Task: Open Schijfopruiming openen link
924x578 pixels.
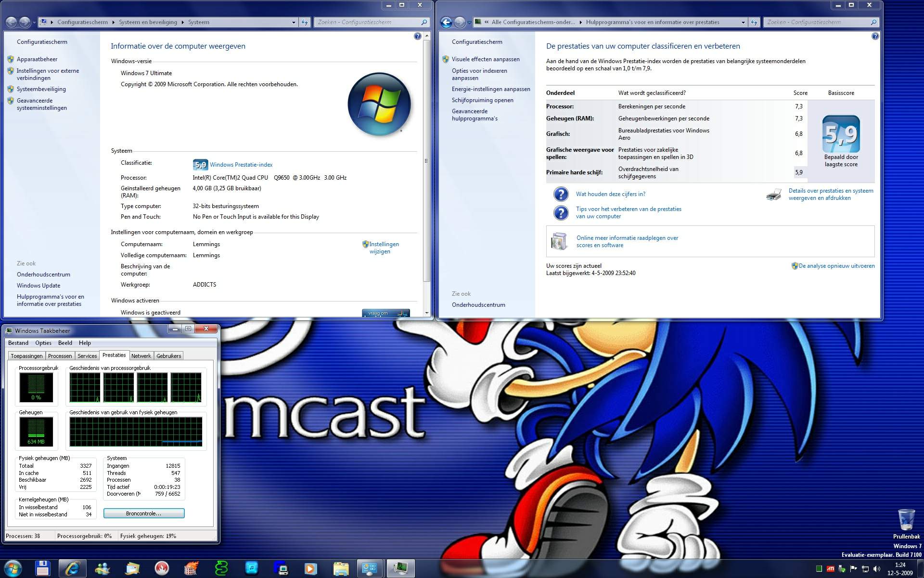Action: [483, 100]
